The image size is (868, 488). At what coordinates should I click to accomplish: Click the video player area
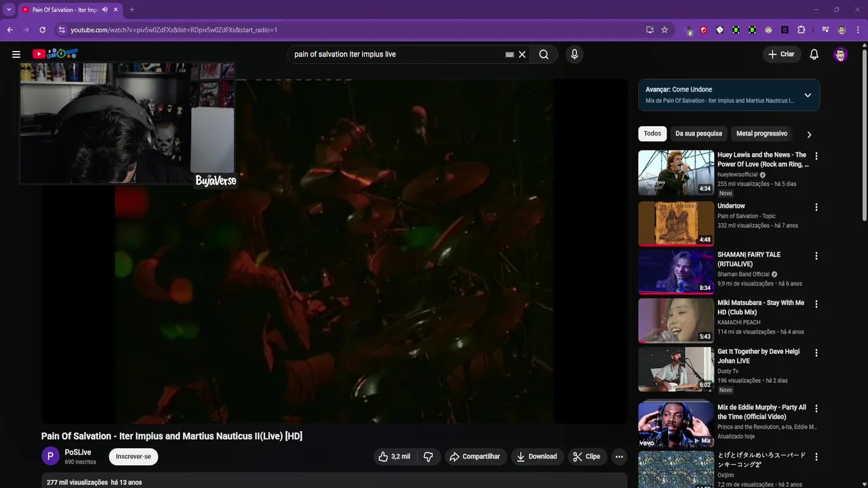click(334, 251)
